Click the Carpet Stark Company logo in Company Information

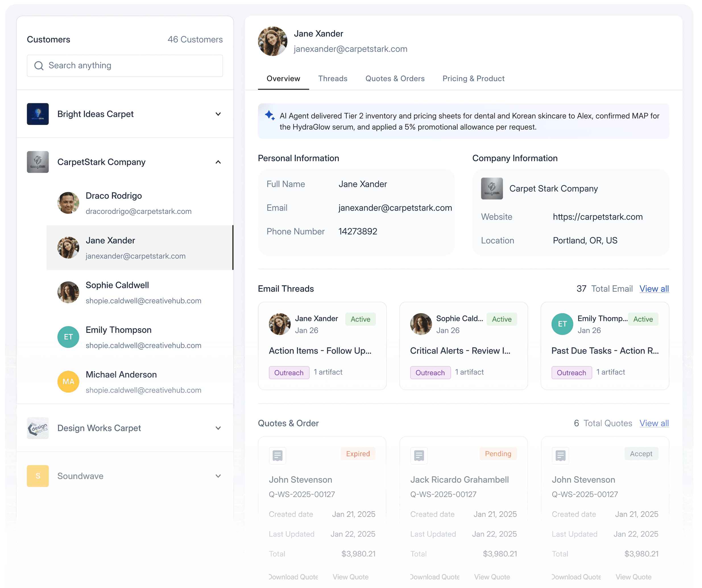coord(492,188)
